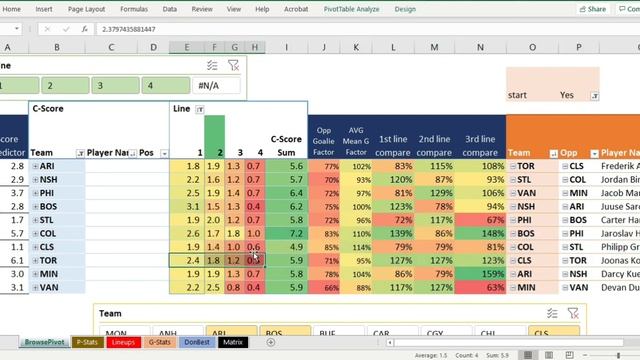Toggle Line slicer item 3

point(116,86)
